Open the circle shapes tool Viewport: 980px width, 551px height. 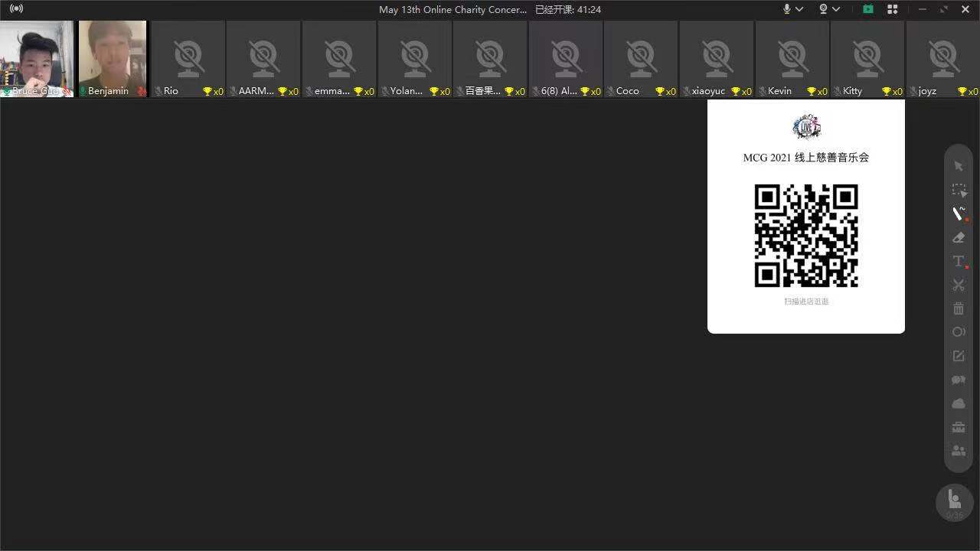tap(959, 332)
